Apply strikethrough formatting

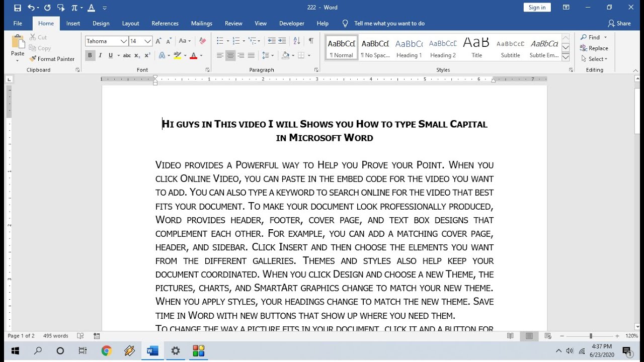click(127, 55)
